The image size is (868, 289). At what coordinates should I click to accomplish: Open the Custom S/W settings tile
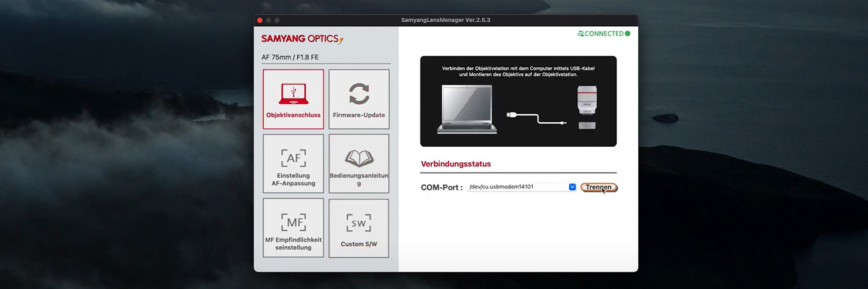[359, 228]
